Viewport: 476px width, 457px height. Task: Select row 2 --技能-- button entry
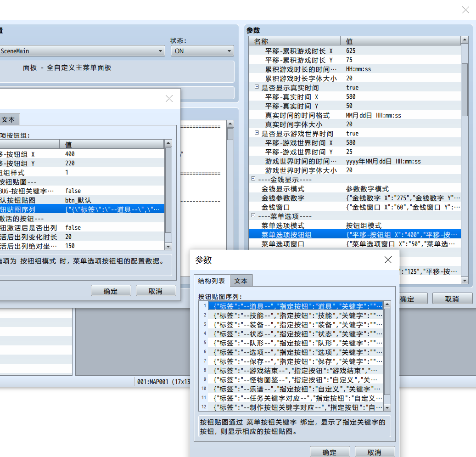(295, 316)
